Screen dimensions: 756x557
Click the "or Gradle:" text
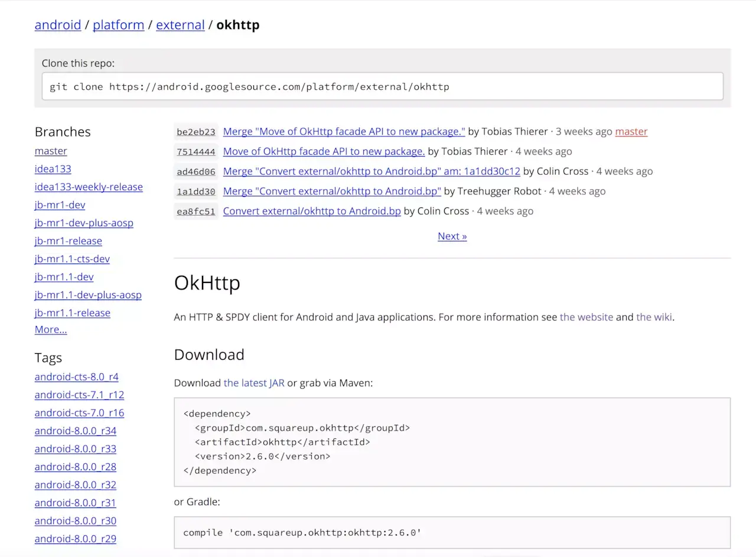[197, 502]
